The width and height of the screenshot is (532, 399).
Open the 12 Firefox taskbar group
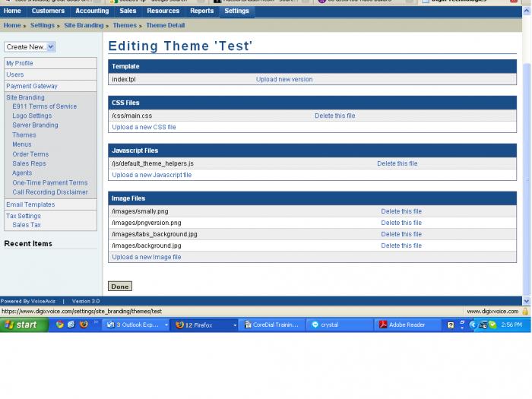coord(204,325)
